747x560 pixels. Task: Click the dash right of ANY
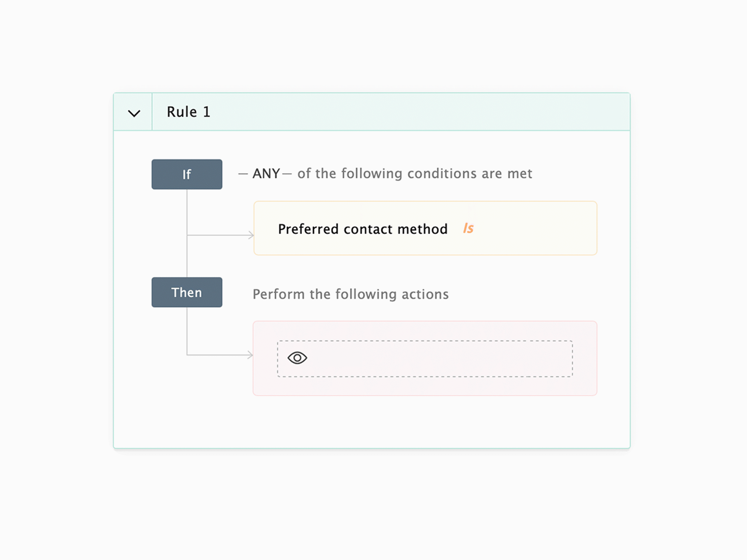tap(287, 174)
